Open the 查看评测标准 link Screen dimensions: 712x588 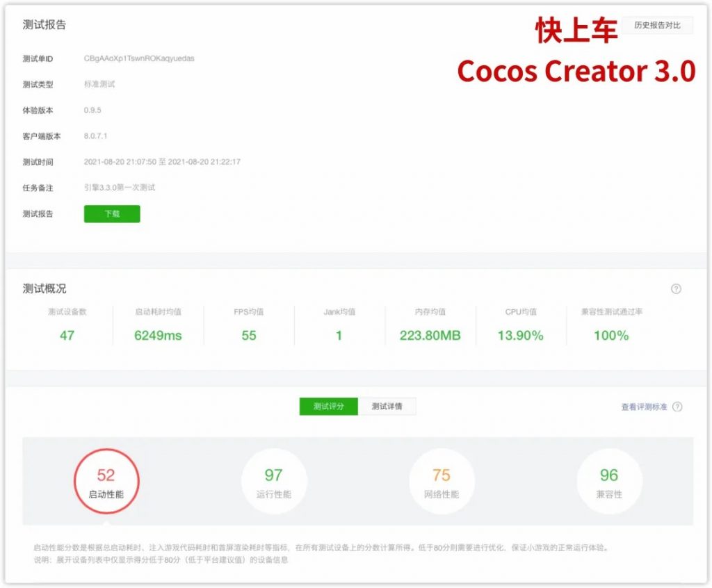(x=644, y=407)
